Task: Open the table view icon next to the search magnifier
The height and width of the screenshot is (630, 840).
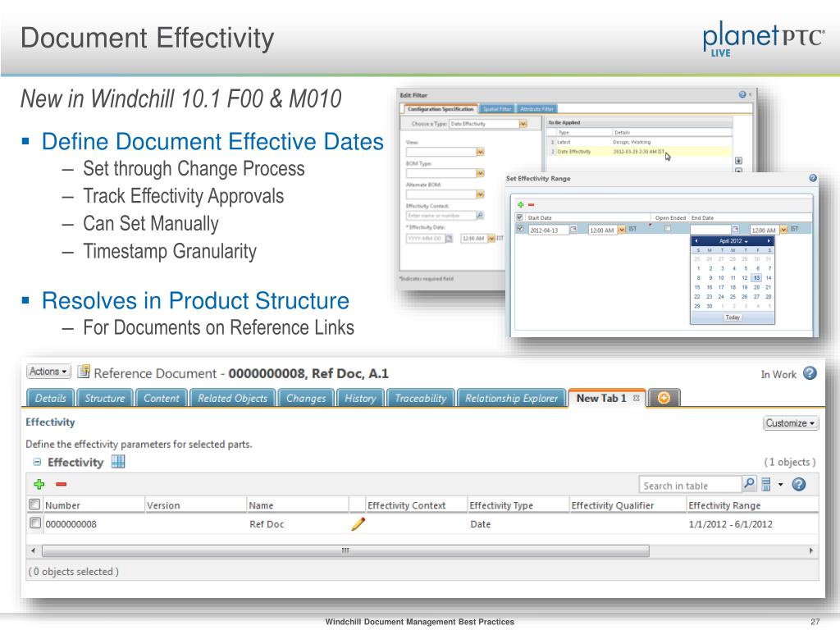Action: (x=766, y=484)
